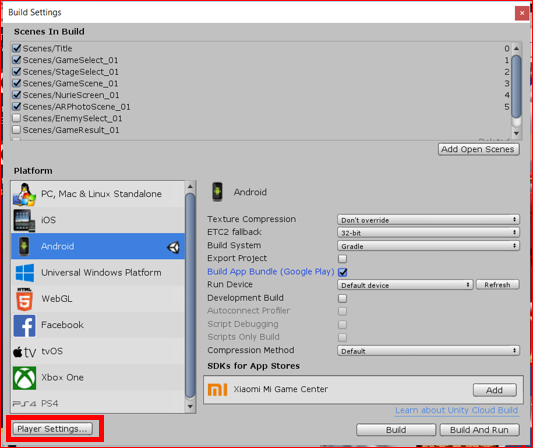Click the Build button
The image size is (533, 448).
396,430
